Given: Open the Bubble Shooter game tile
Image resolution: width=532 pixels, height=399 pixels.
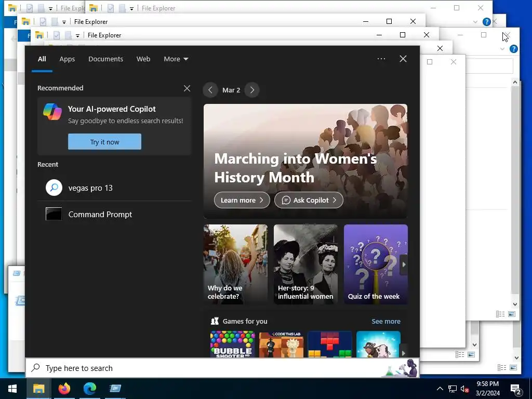Looking at the screenshot, I should point(232,344).
